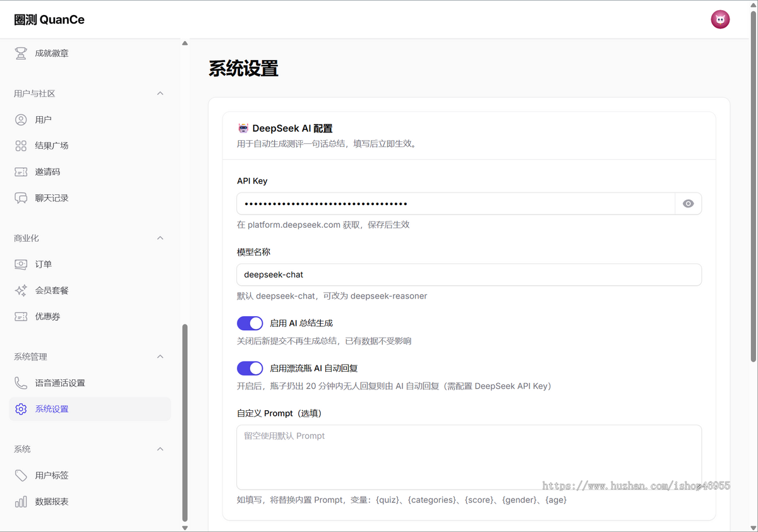Click the ticket icon beside 邀请码
The image size is (758, 532).
tap(21, 172)
